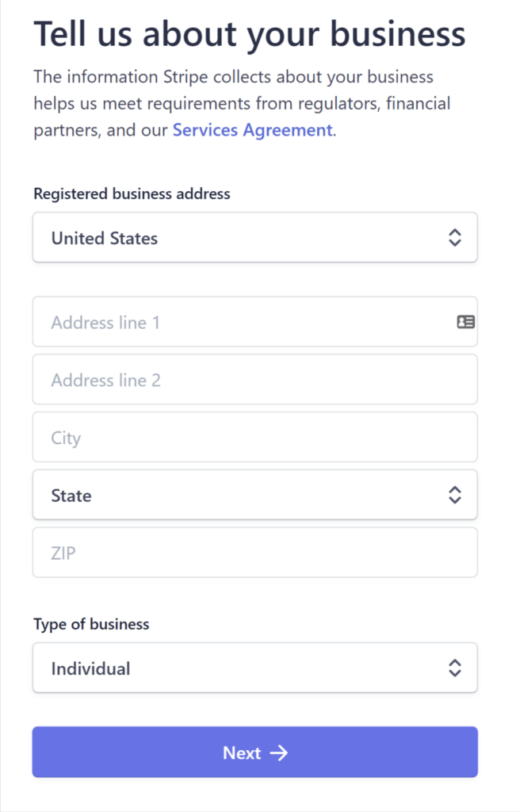The height and width of the screenshot is (812, 520).
Task: Click the Next button
Action: tap(254, 752)
